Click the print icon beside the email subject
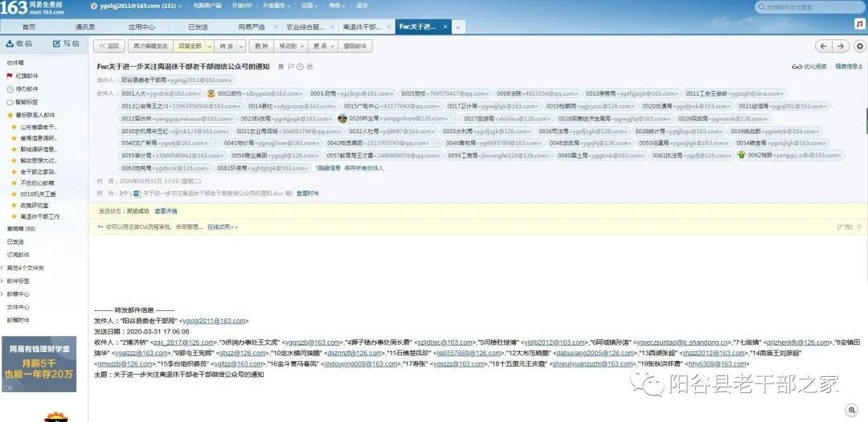 (x=309, y=66)
